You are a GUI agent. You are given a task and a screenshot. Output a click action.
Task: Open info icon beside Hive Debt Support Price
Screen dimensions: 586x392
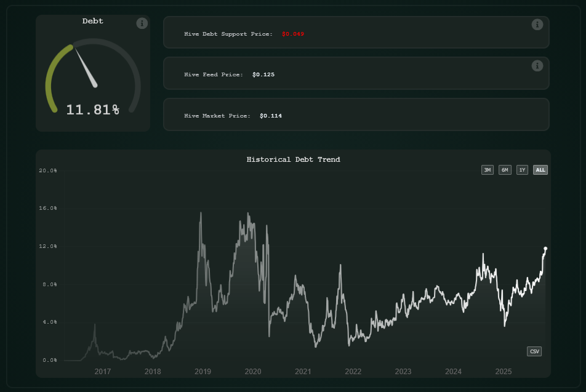point(537,25)
